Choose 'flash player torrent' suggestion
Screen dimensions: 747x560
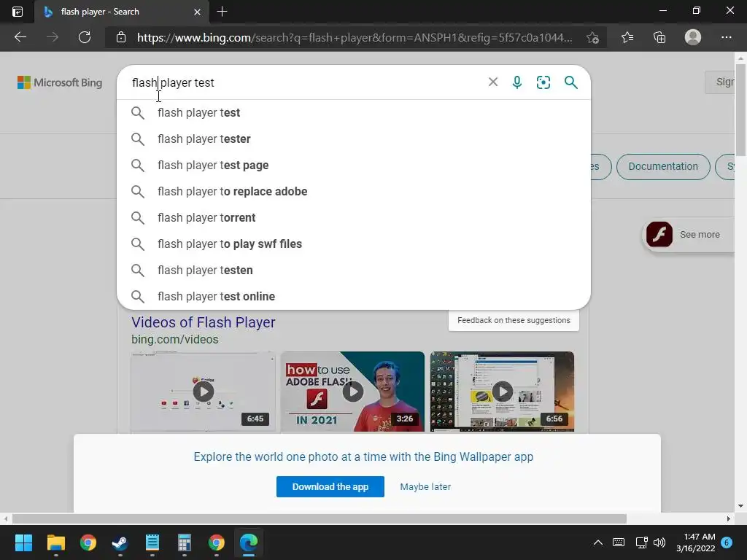pos(354,217)
